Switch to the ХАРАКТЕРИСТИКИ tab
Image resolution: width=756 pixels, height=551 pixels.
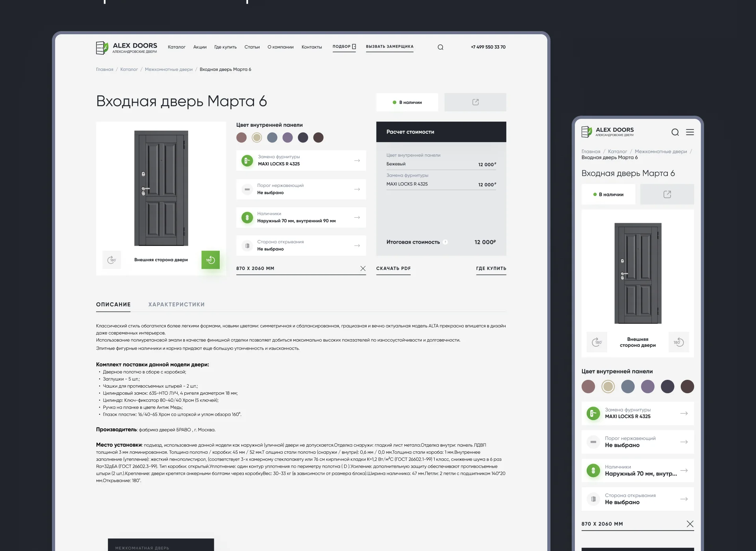[x=176, y=305]
